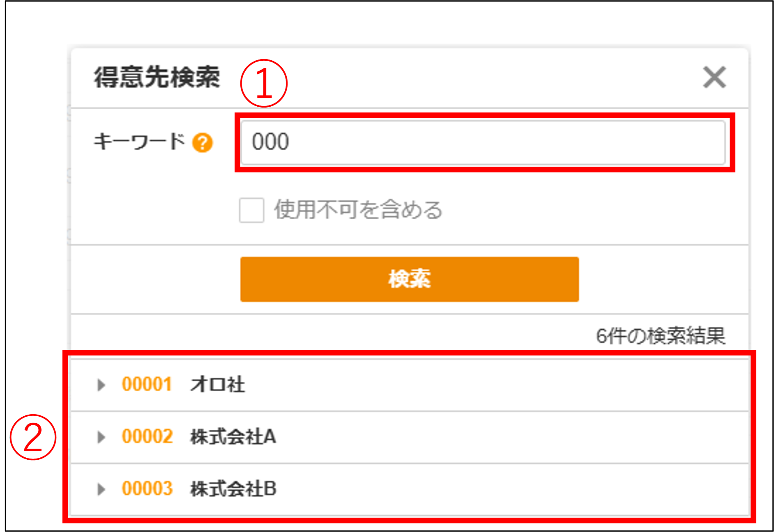The width and height of the screenshot is (774, 532).
Task: Click the 得意先検索 dialog title
Action: pyautogui.click(x=157, y=78)
